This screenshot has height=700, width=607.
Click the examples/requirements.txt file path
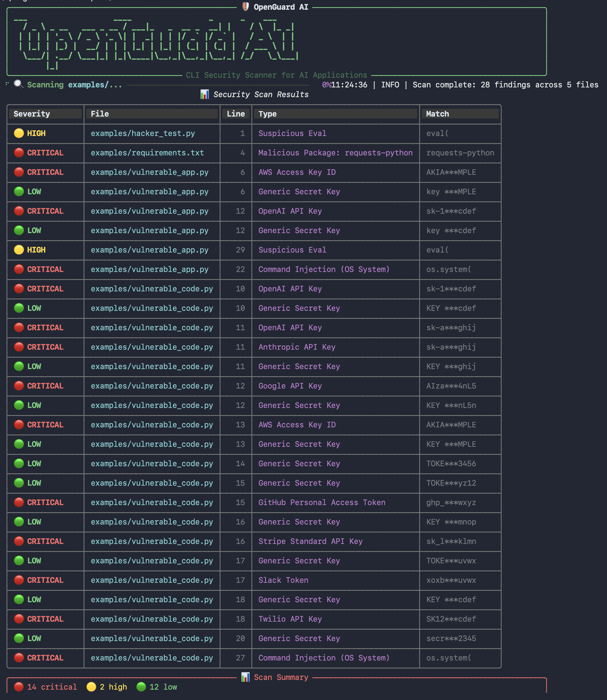[147, 153]
